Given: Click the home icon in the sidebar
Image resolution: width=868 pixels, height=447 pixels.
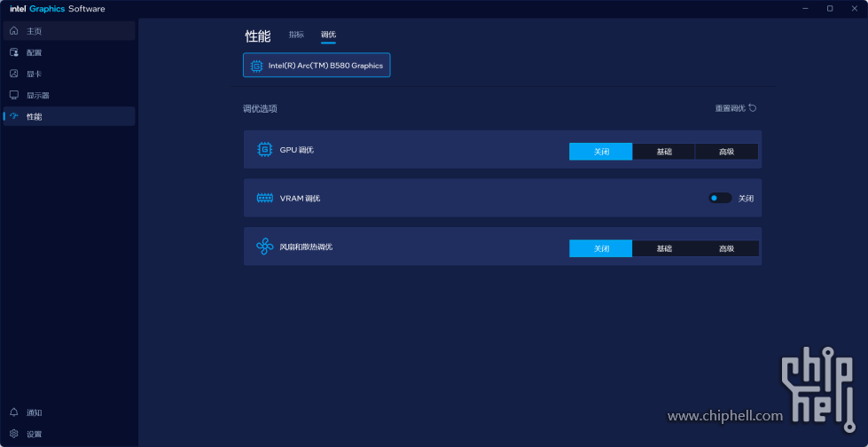Looking at the screenshot, I should [14, 31].
